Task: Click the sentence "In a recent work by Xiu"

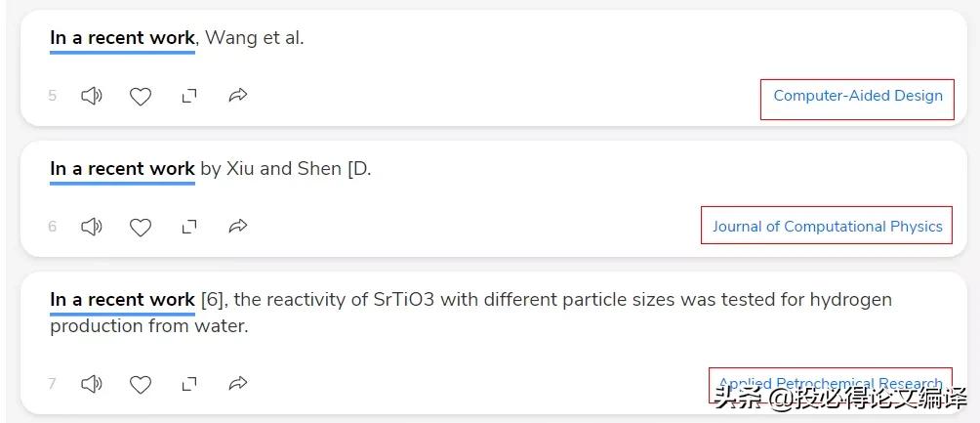Action: click(210, 169)
